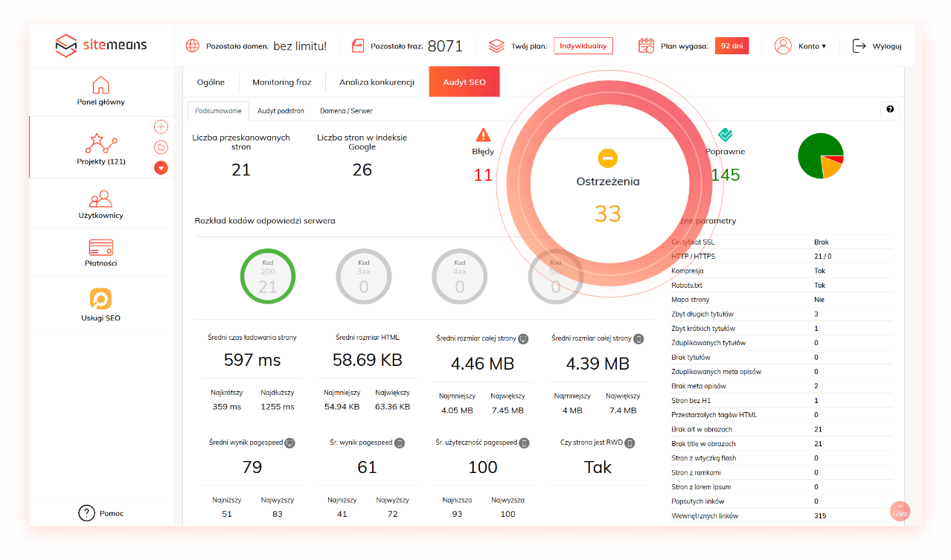951x560 pixels.
Task: Select the Audyt podstron sub-tab
Action: tap(281, 111)
